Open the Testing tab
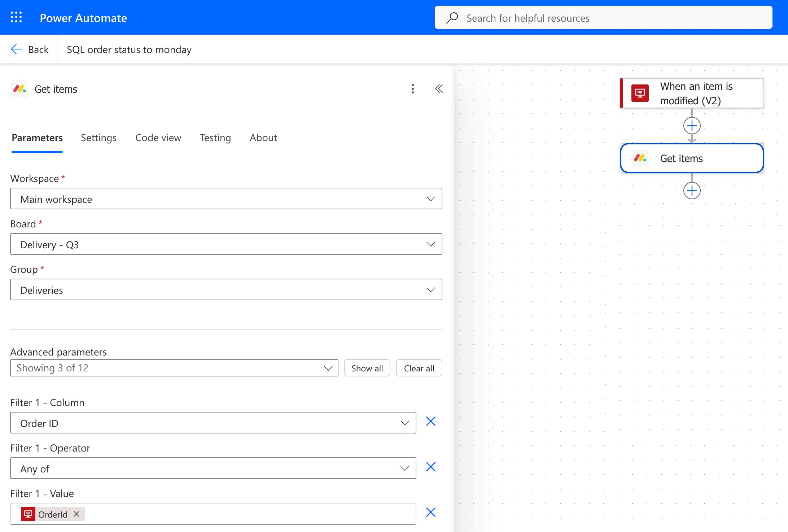This screenshot has height=532, width=788. pos(215,138)
